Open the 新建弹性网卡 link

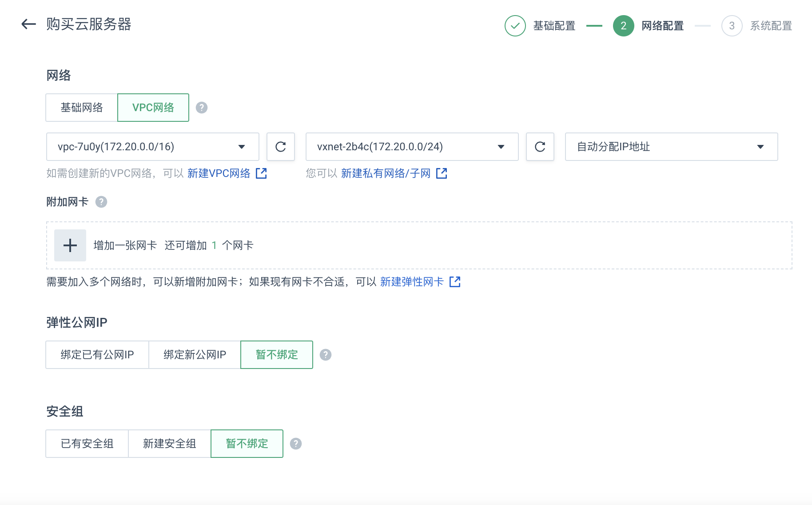(x=412, y=282)
